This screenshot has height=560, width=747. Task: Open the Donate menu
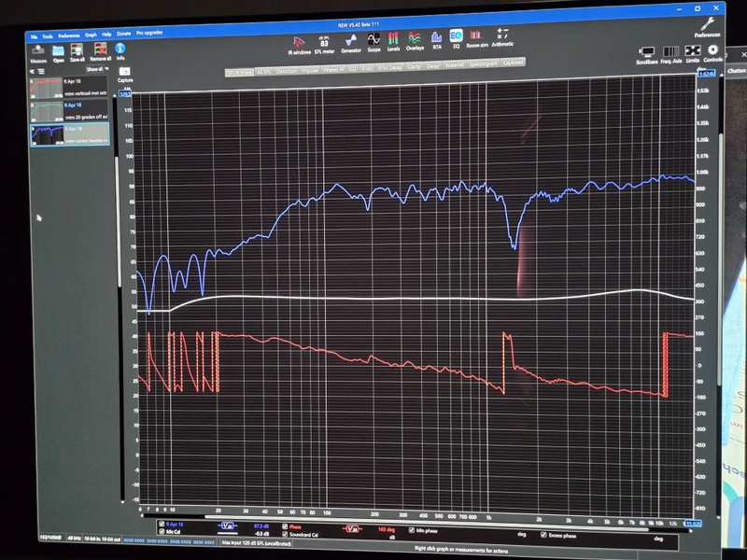pos(124,34)
